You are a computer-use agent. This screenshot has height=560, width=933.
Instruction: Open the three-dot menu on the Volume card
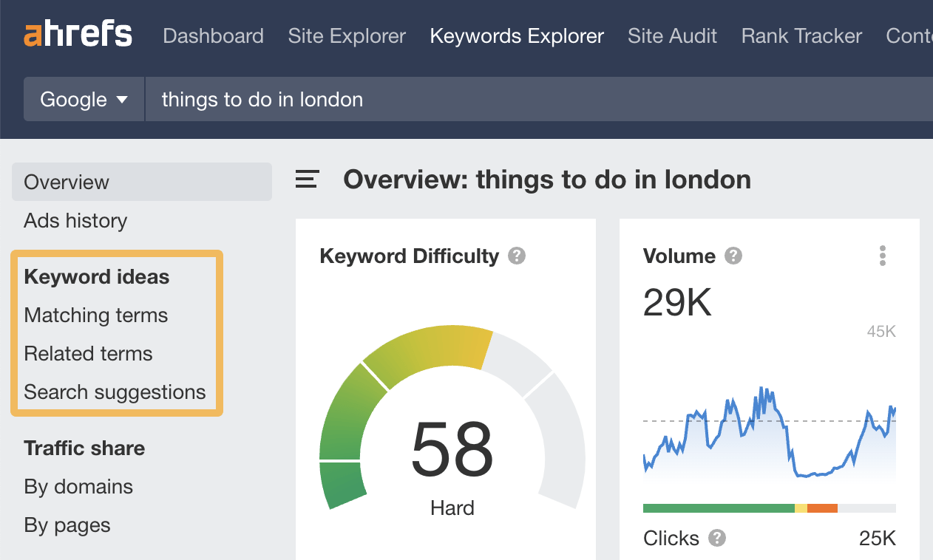pos(882,256)
